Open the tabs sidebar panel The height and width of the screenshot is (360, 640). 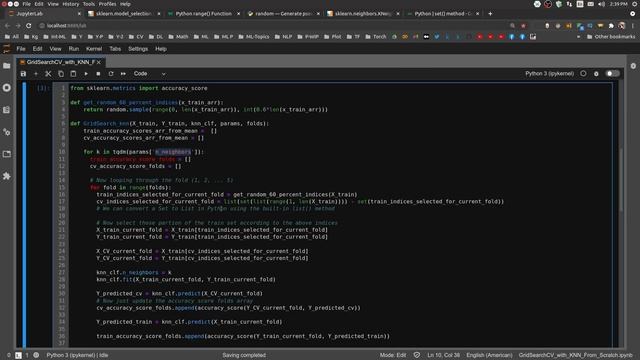[7, 154]
